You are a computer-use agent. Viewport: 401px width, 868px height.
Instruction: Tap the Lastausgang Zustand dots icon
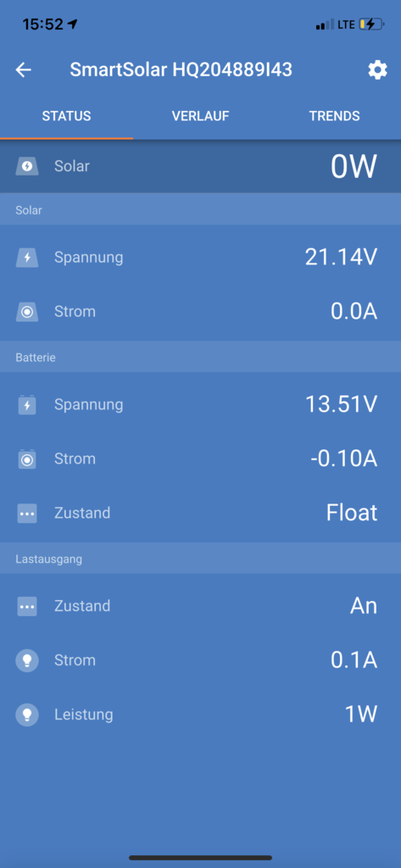[27, 606]
